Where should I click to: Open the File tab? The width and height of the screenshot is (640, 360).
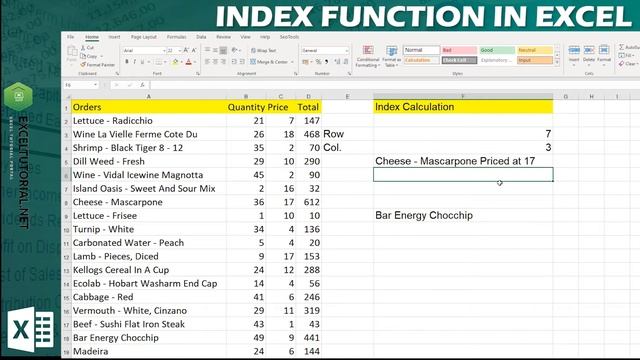(x=71, y=37)
